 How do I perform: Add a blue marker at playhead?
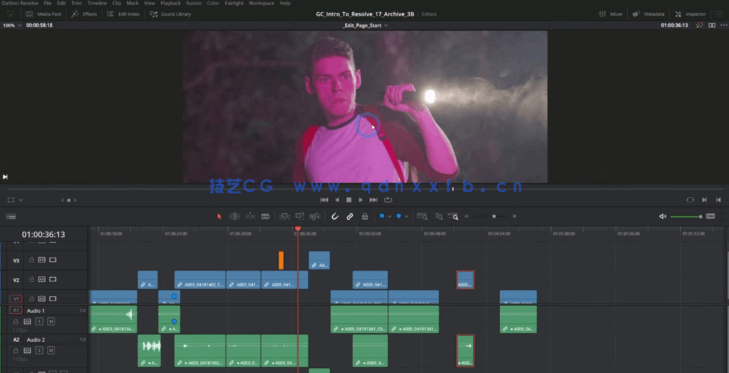click(398, 216)
